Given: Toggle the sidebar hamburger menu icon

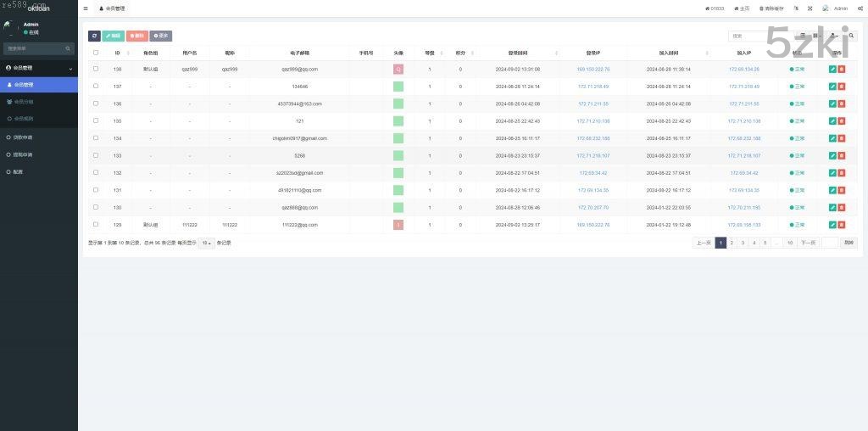Looking at the screenshot, I should coord(86,8).
